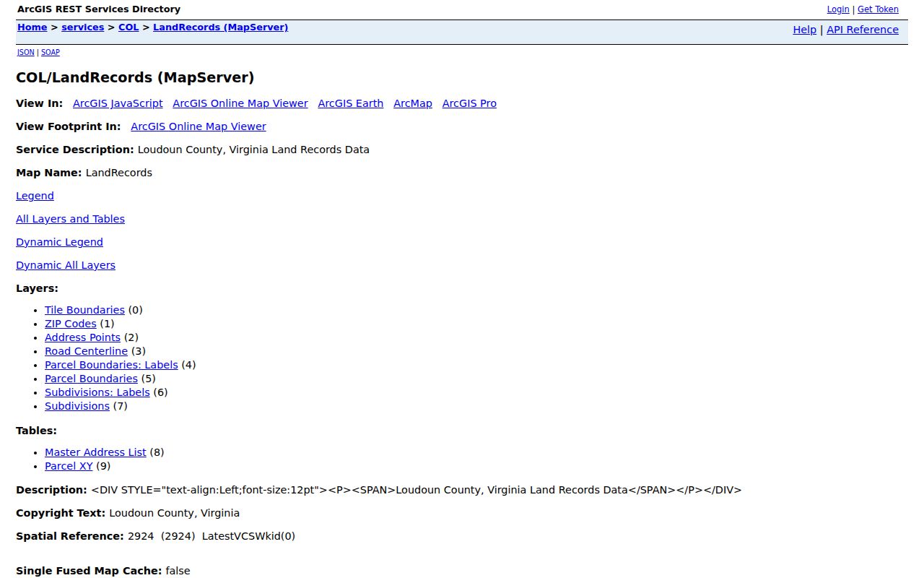View the JSON format link

coord(26,52)
